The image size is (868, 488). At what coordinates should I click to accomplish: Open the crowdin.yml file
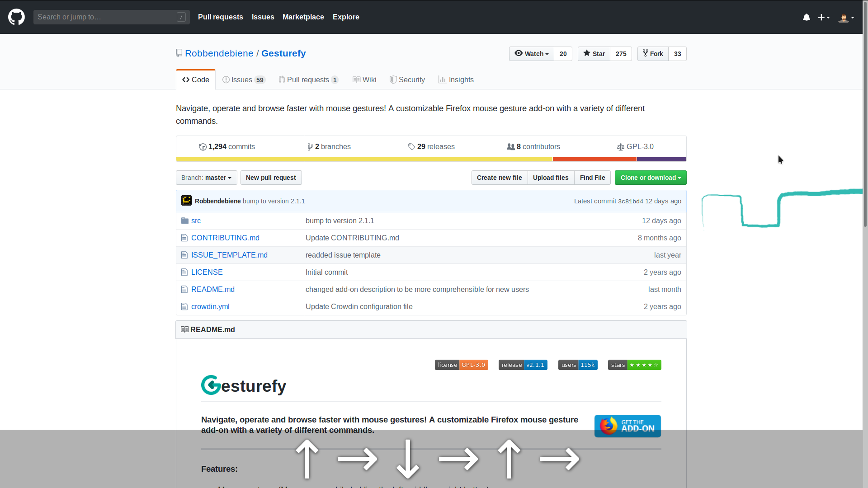pyautogui.click(x=210, y=306)
